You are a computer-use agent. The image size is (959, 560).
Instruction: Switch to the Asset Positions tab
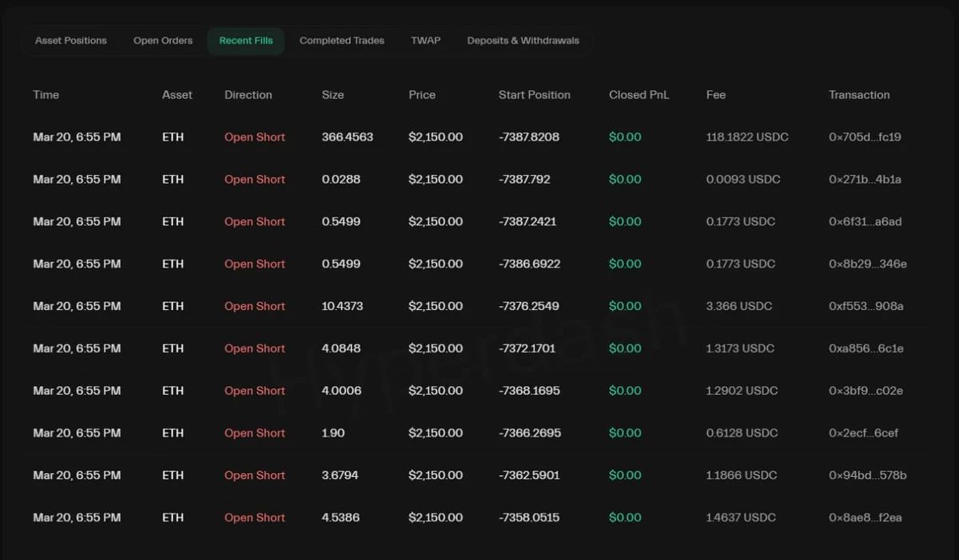click(x=71, y=41)
